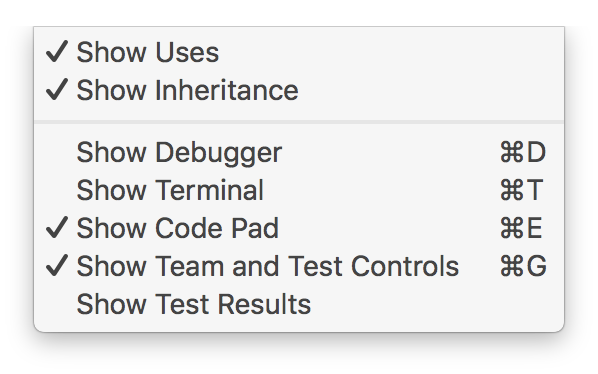Image resolution: width=598 pixels, height=374 pixels.
Task: Click the separator line below Show Inheritance
Action: 299,122
